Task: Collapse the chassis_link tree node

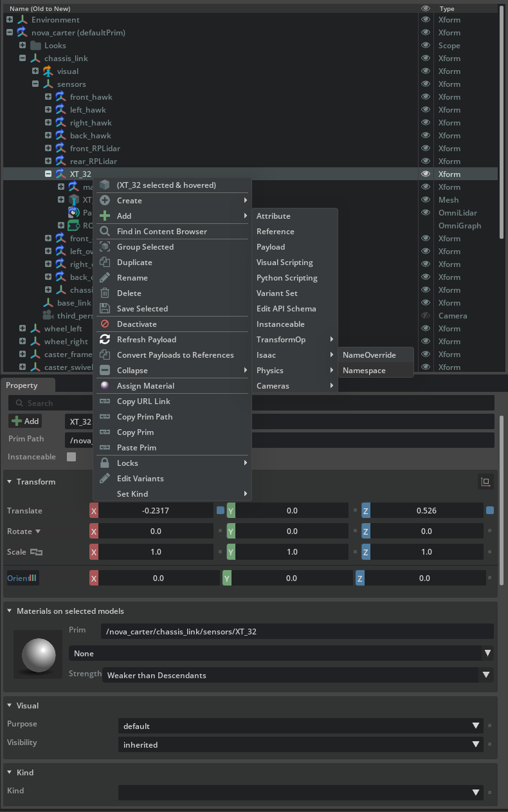Action: [23, 59]
